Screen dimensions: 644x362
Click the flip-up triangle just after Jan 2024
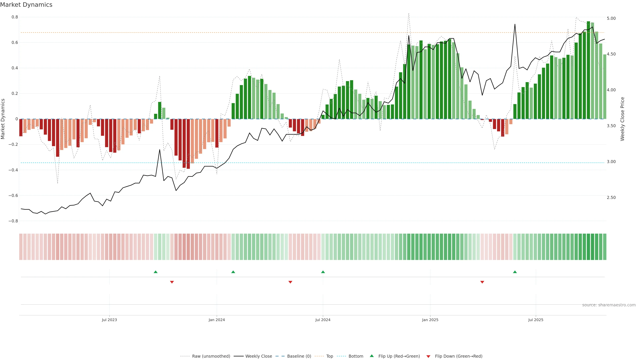pyautogui.click(x=233, y=272)
